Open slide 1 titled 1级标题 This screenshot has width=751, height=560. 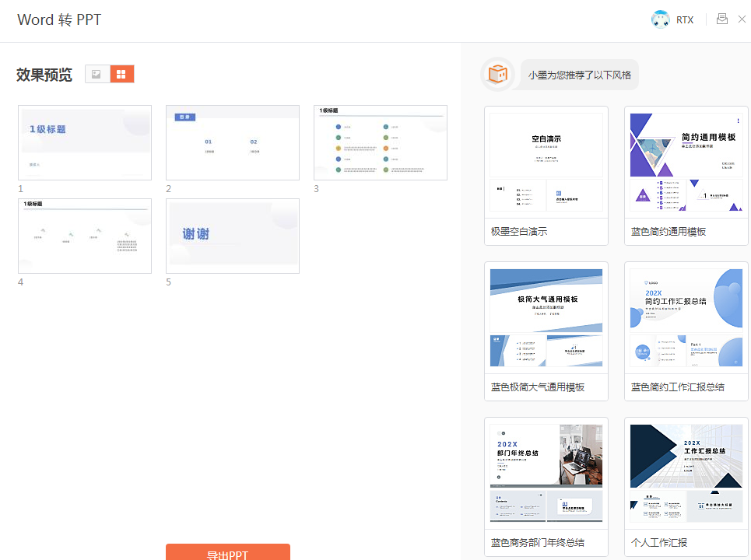pos(84,142)
